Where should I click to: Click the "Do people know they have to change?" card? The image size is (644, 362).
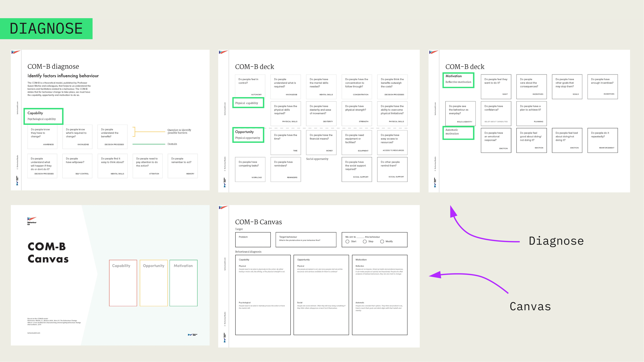coord(42,137)
